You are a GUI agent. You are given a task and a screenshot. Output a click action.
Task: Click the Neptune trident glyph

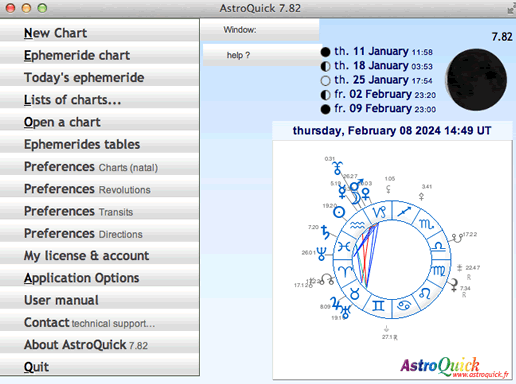[x=321, y=254]
